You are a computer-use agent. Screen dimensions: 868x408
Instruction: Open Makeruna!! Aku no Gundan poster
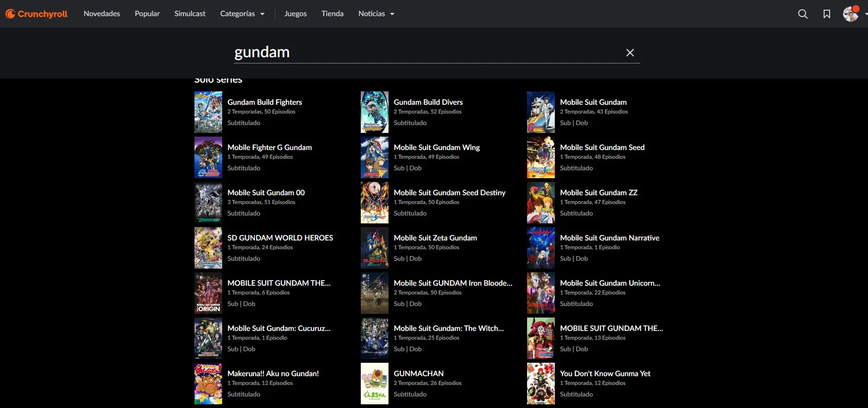tap(208, 384)
